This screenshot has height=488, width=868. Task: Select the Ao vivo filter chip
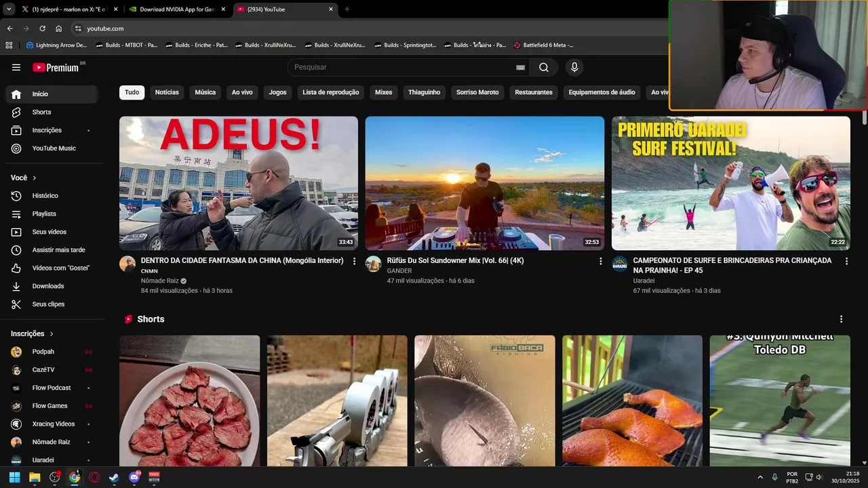[242, 92]
